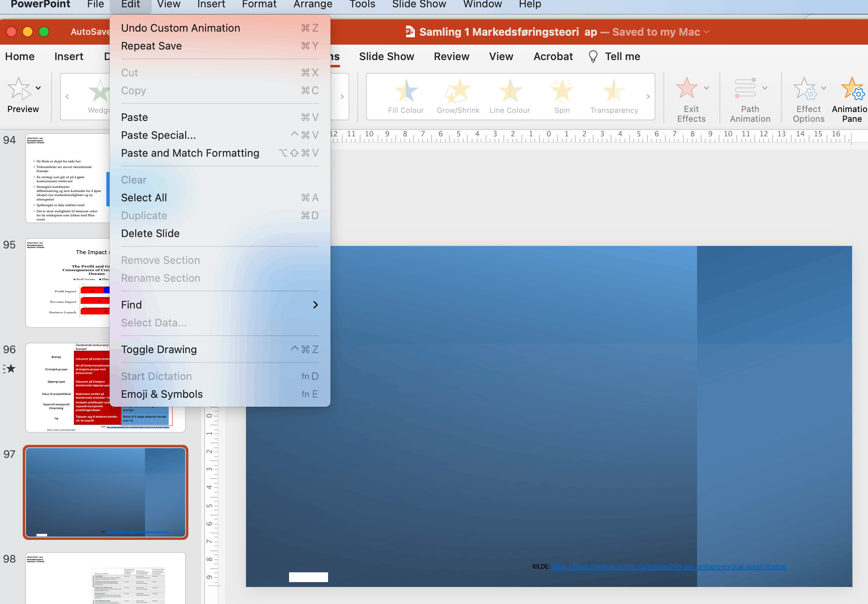Screen dimensions: 868x604
Task: Click the Preview animation star icon
Action: point(19,88)
